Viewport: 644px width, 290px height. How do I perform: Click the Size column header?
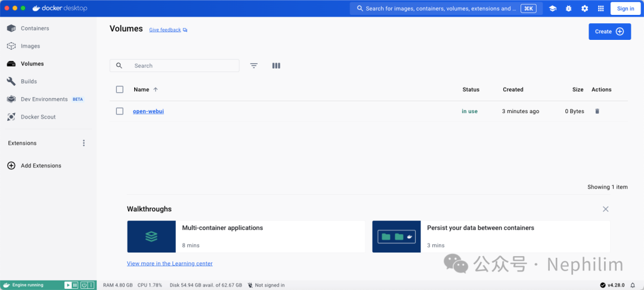(x=578, y=89)
